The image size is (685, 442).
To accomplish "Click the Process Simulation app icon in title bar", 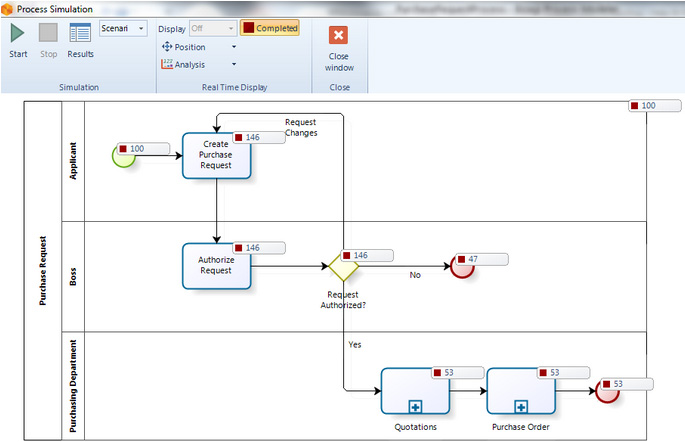I will click(x=7, y=9).
